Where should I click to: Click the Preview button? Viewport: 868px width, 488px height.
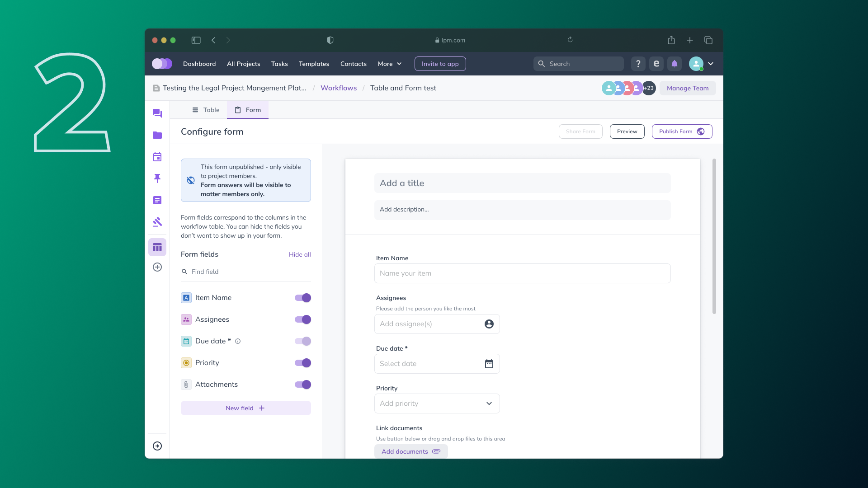pos(627,131)
